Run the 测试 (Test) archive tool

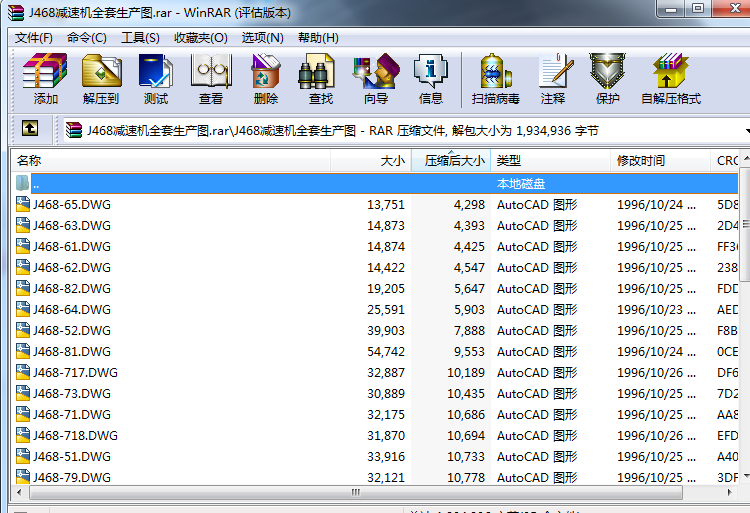tap(156, 72)
